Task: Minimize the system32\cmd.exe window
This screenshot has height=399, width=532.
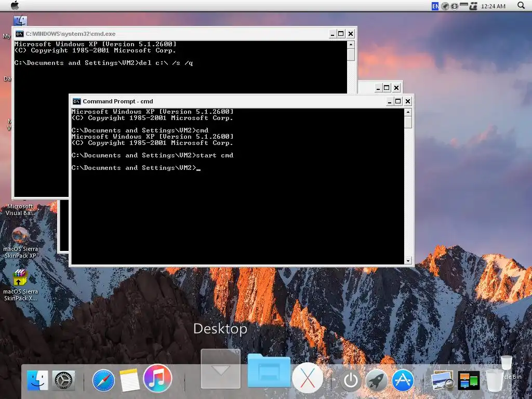Action: (x=332, y=34)
